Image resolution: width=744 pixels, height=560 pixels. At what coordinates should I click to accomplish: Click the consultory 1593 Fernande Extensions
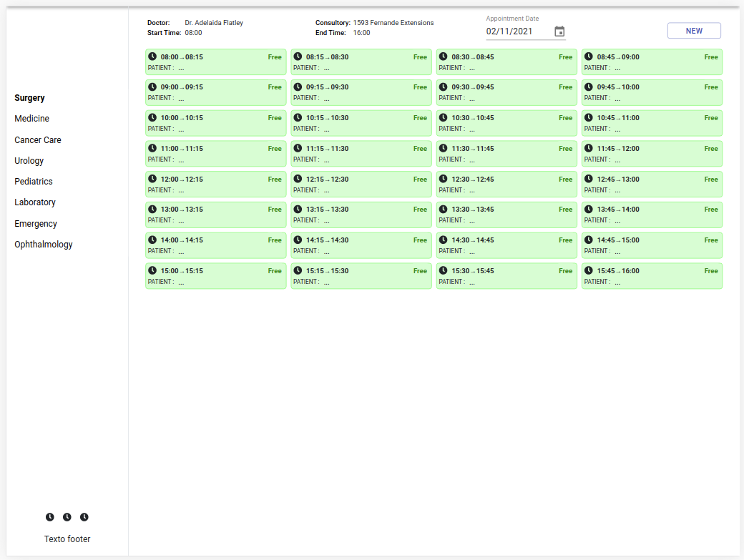pyautogui.click(x=393, y=23)
